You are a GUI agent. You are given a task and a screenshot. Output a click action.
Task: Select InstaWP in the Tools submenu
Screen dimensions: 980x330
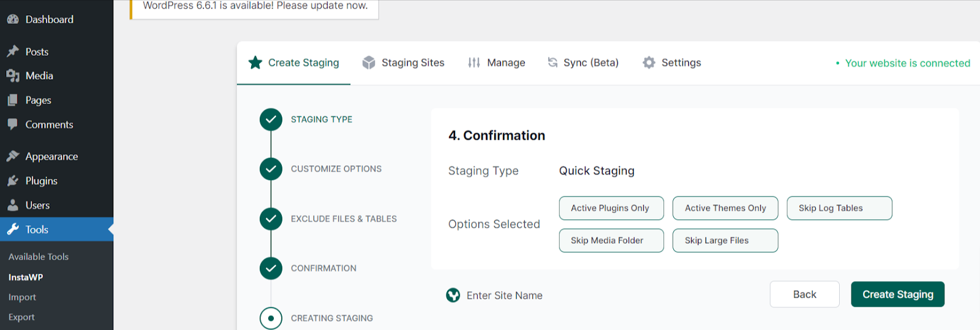pos(26,277)
